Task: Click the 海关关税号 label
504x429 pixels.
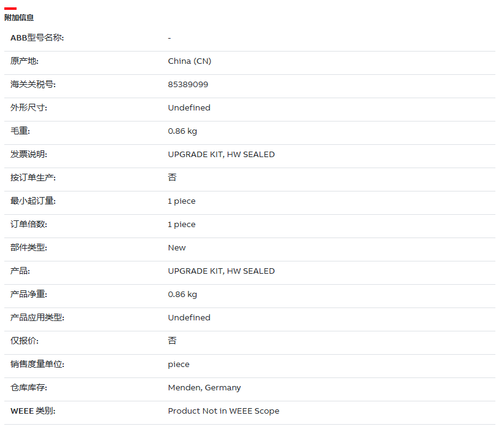Action: 33,85
